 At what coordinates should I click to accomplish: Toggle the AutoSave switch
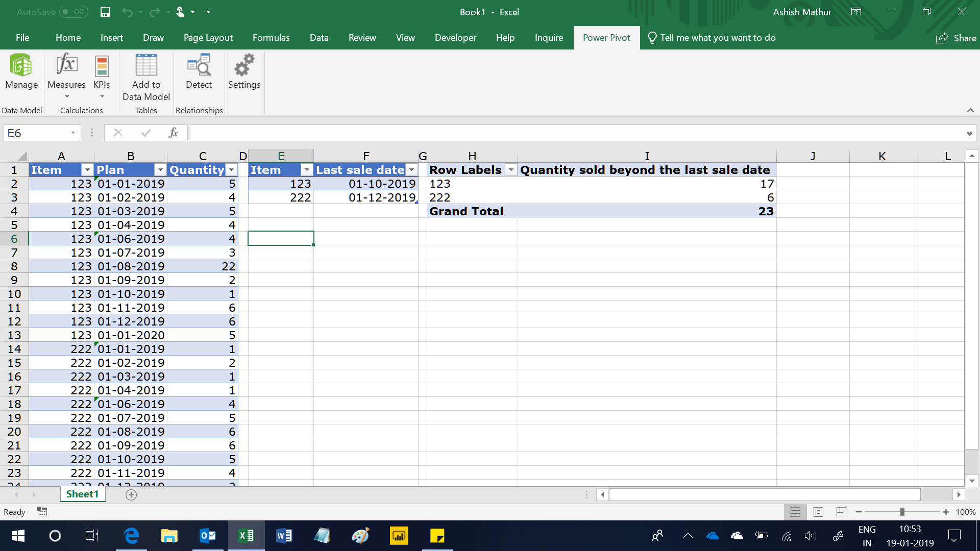point(73,12)
